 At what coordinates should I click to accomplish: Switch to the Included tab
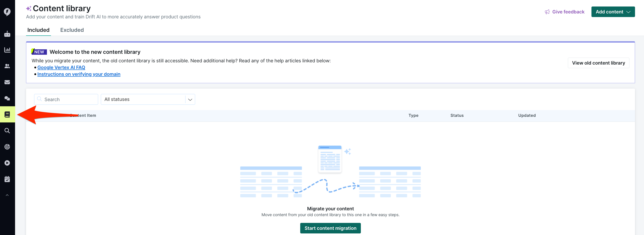pyautogui.click(x=38, y=30)
